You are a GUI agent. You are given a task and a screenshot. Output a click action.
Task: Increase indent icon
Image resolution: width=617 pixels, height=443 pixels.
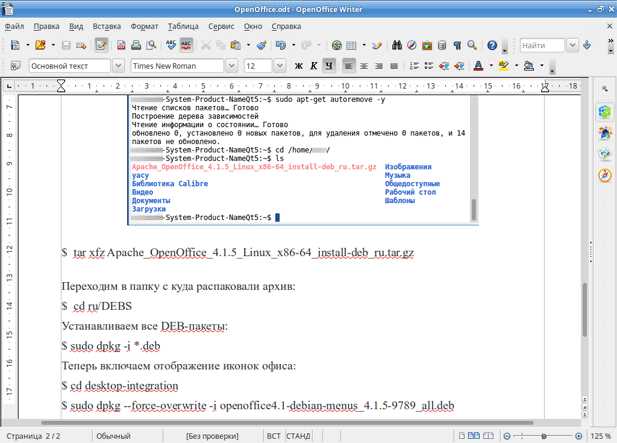(x=459, y=66)
